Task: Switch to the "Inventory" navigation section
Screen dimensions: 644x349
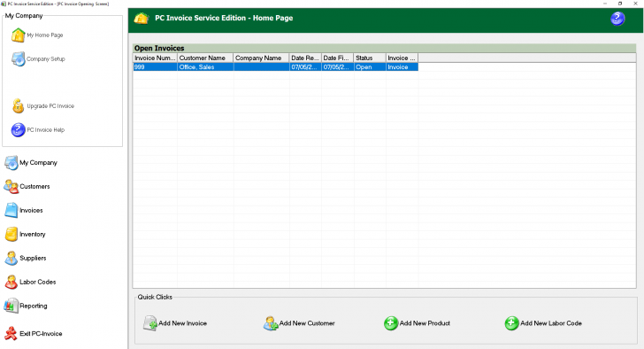Action: pos(33,235)
